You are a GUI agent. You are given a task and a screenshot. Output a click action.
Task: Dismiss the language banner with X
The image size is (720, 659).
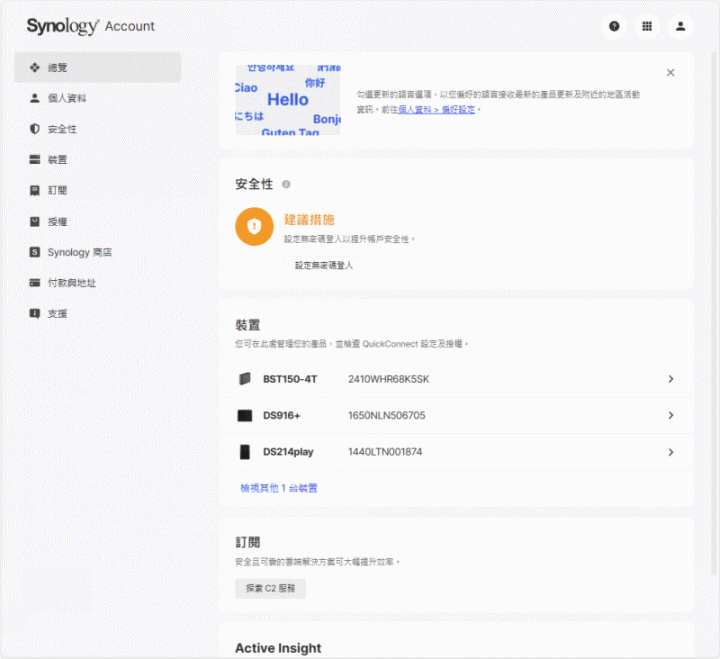tap(670, 73)
